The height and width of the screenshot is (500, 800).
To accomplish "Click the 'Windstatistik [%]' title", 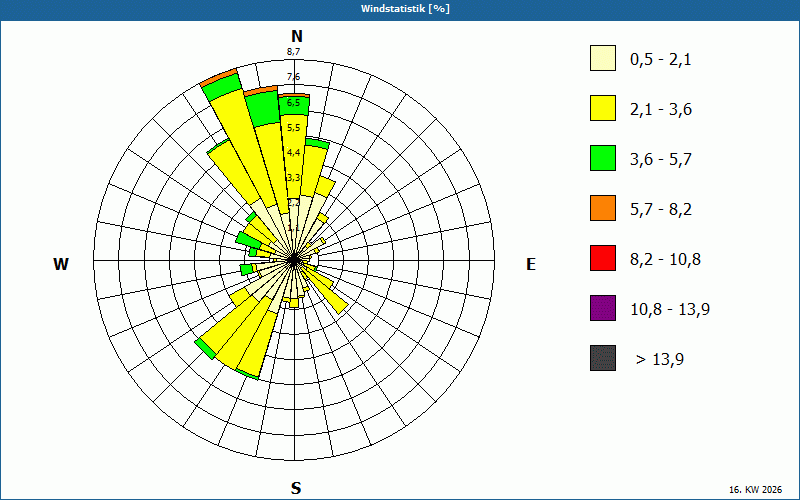I will [405, 9].
